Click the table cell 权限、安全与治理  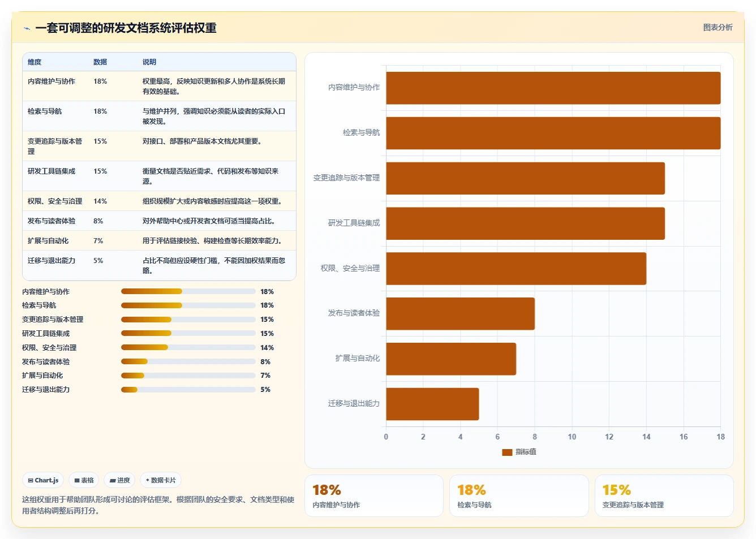[x=55, y=201]
